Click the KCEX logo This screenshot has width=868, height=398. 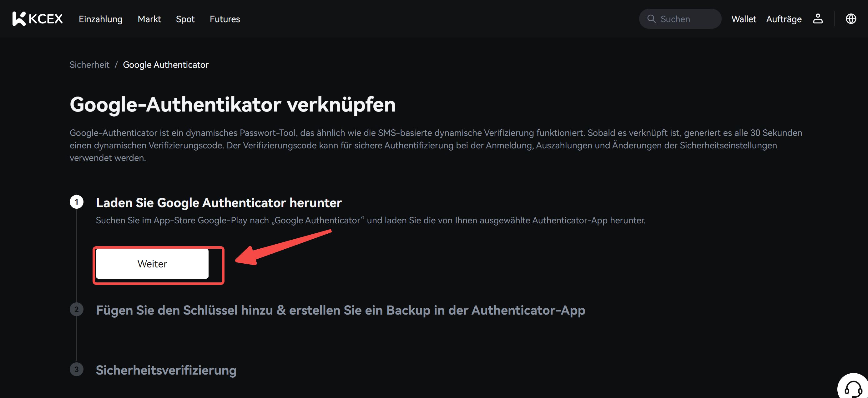tap(38, 19)
